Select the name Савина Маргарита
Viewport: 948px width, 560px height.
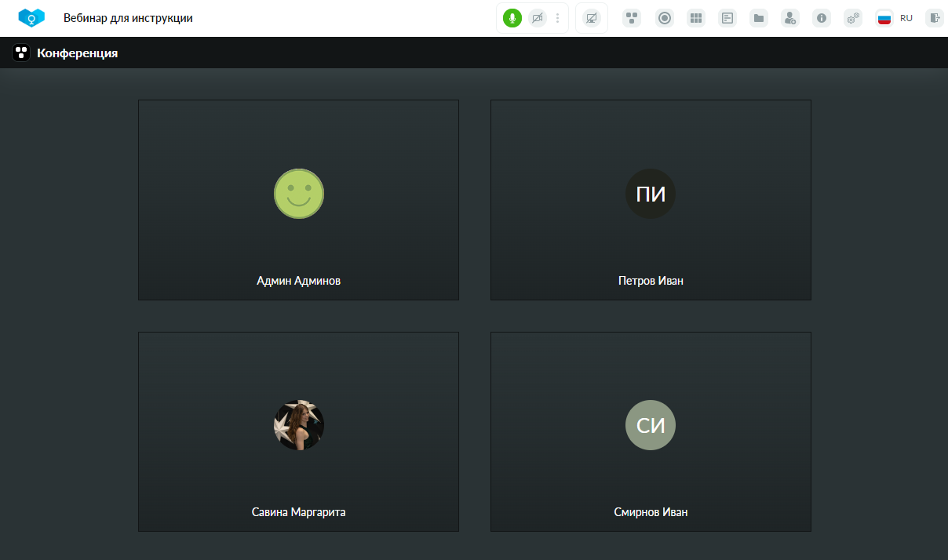(x=299, y=512)
